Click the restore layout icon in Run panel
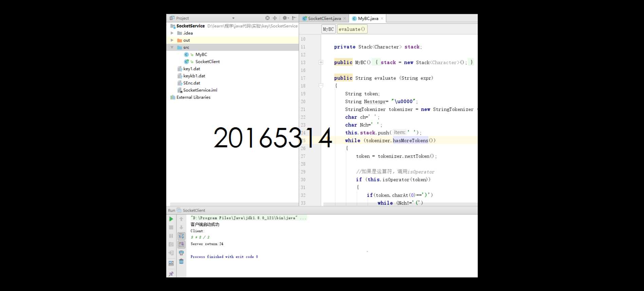Viewport: 644px width, 291px height. pyautogui.click(x=171, y=263)
